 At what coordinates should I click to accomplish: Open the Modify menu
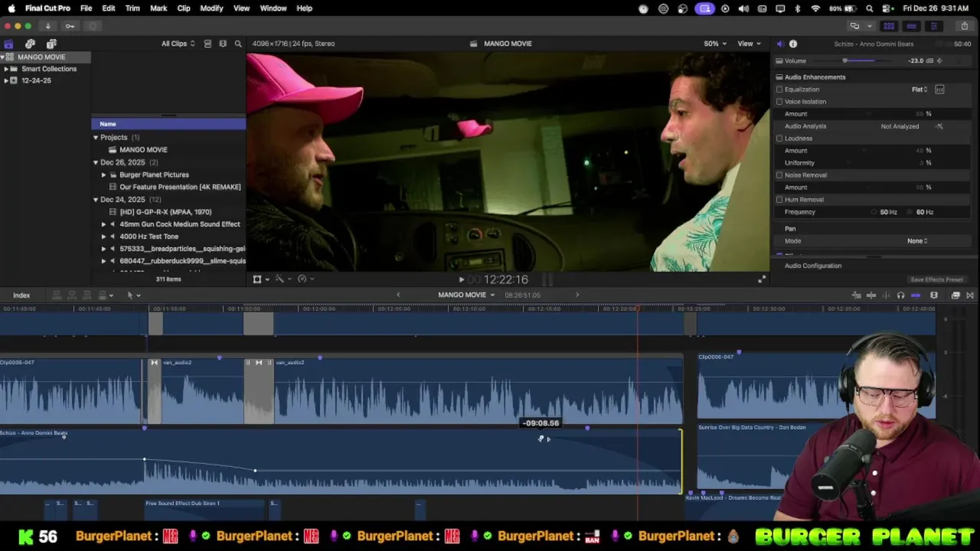pyautogui.click(x=211, y=8)
